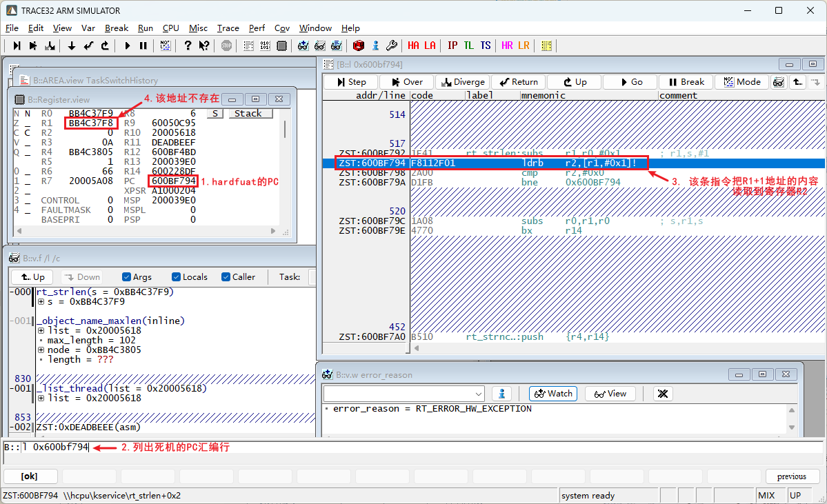Image resolution: width=827 pixels, height=504 pixels.
Task: Click the TL toolbar icon
Action: coord(469,46)
